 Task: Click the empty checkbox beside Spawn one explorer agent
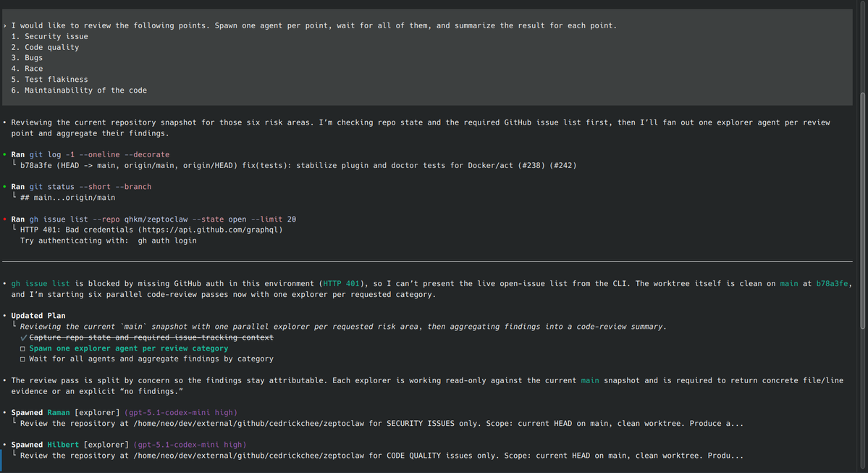pyautogui.click(x=22, y=348)
